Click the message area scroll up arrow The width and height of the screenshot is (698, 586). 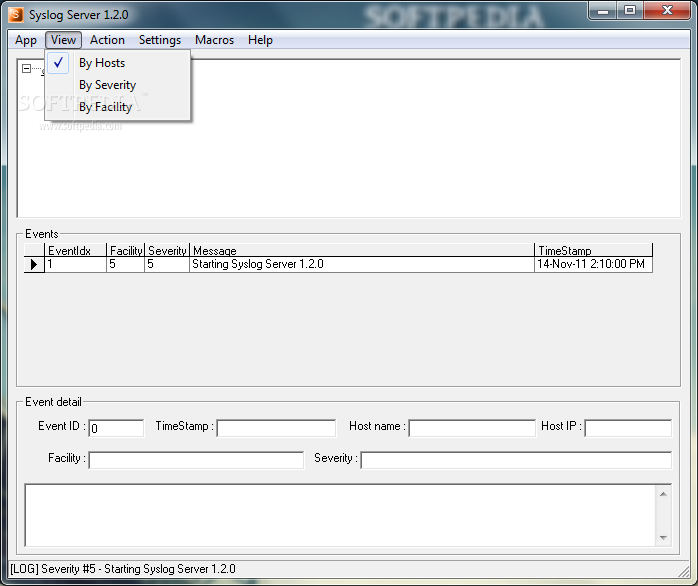tap(663, 494)
